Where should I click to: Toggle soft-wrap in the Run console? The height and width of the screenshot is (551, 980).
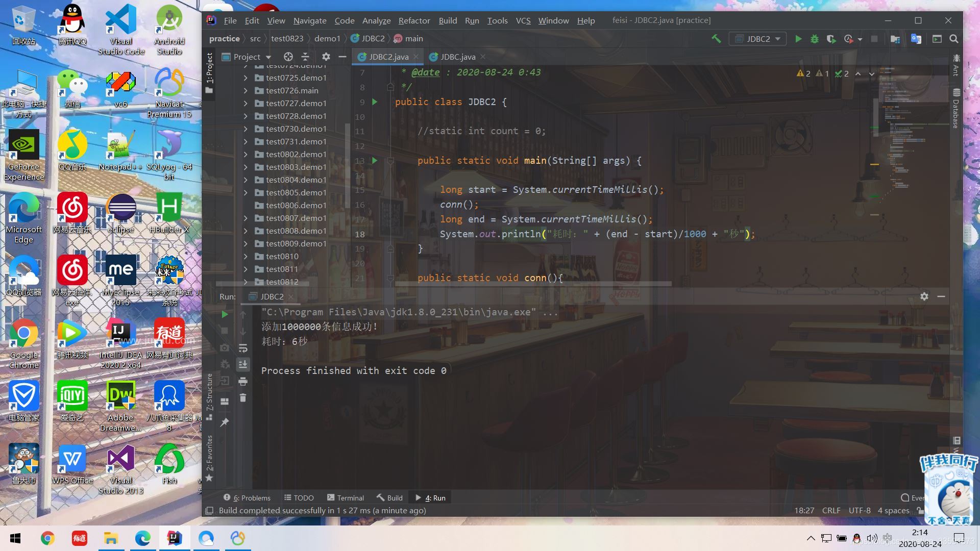(x=243, y=348)
